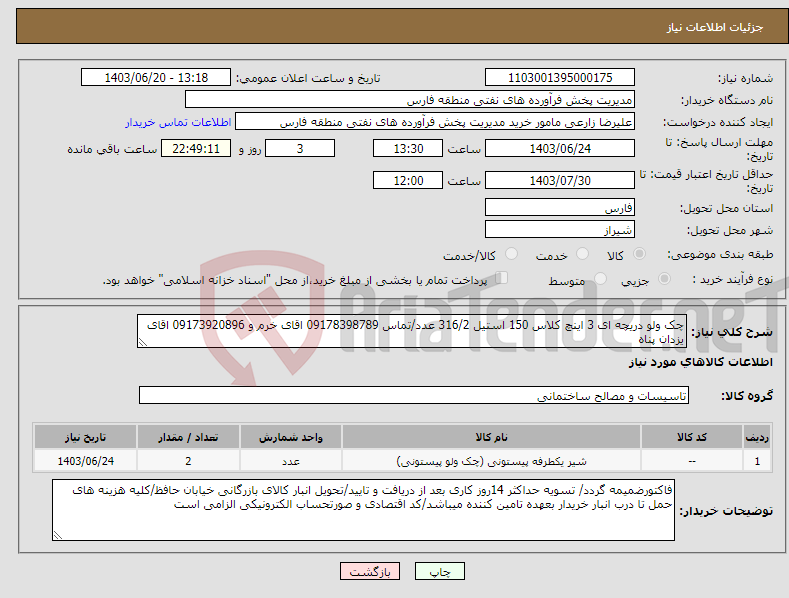
Task: Click the response deadline date 1403/06/24 field
Action: pos(560,148)
